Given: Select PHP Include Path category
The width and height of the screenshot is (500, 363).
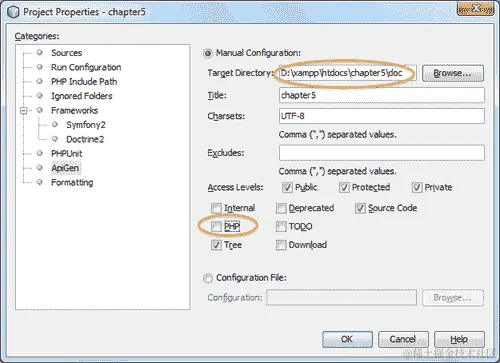Looking at the screenshot, I should coord(84,81).
